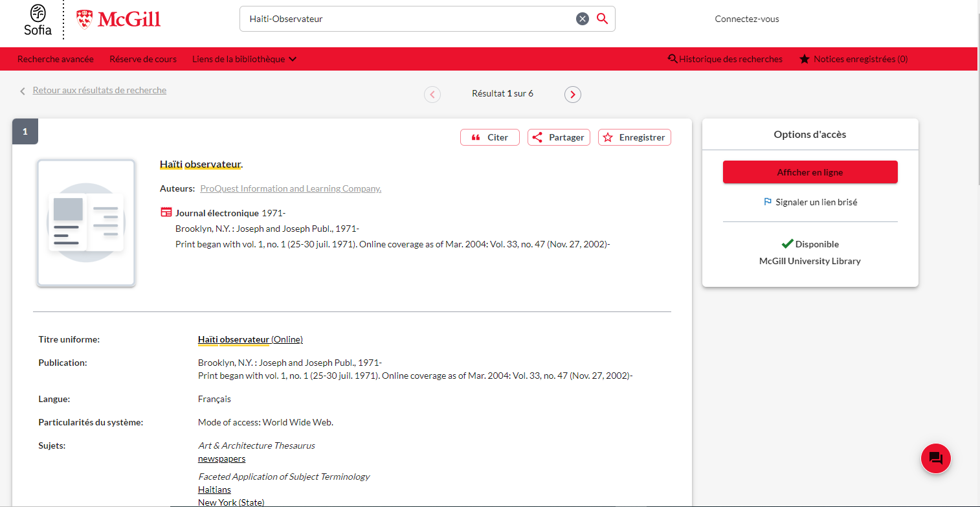Click the previous result arrow
The width and height of the screenshot is (980, 507).
point(432,95)
